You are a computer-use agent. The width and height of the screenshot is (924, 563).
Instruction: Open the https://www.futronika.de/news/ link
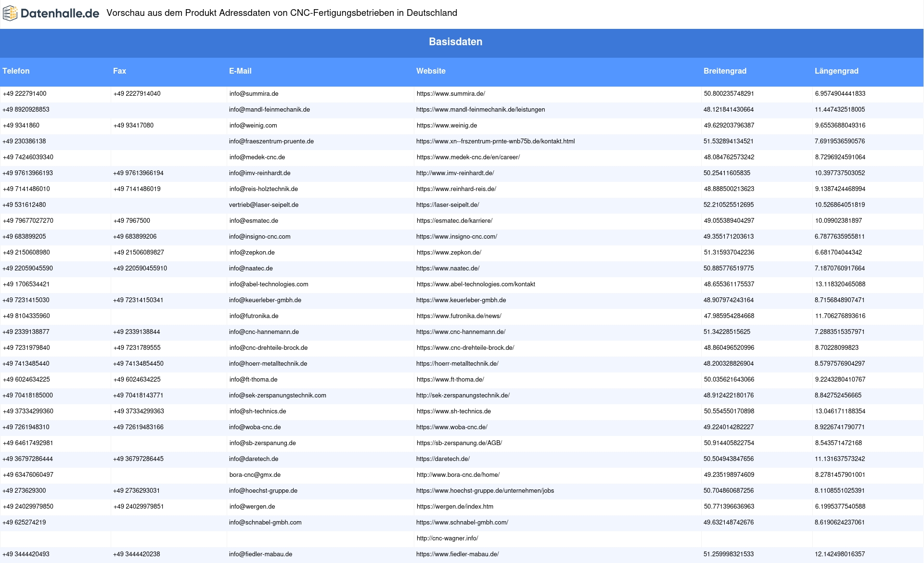pos(459,316)
